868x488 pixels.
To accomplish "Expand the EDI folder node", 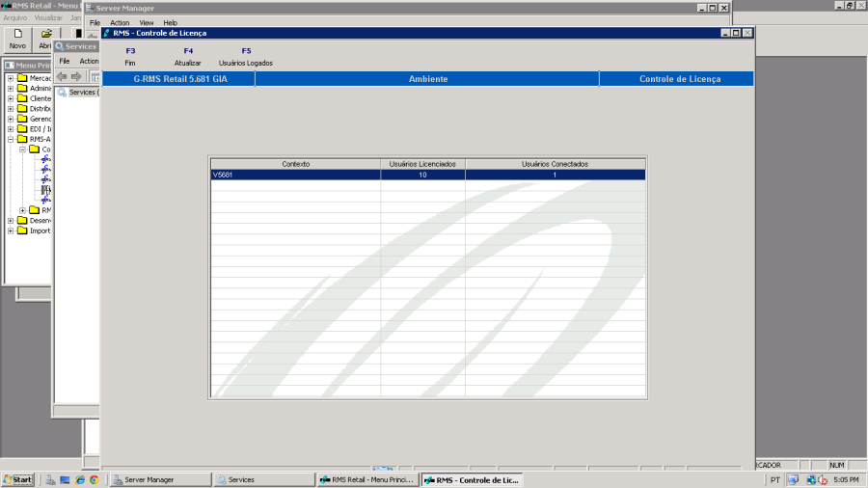I will pos(11,129).
